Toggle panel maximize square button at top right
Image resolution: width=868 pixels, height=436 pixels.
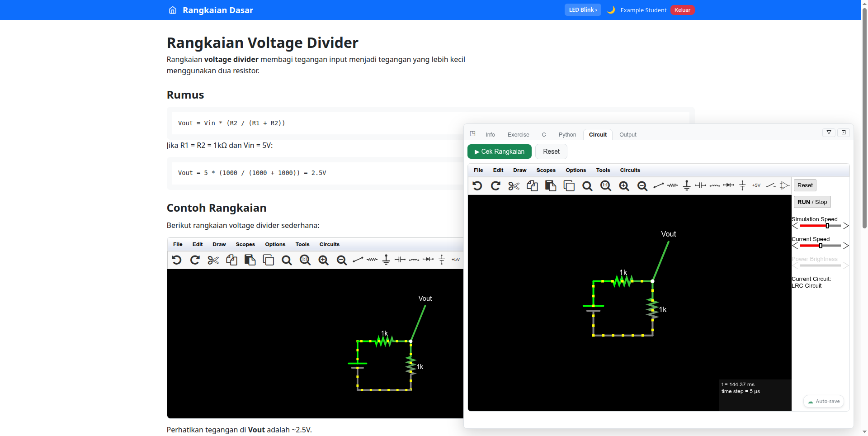[x=844, y=133]
